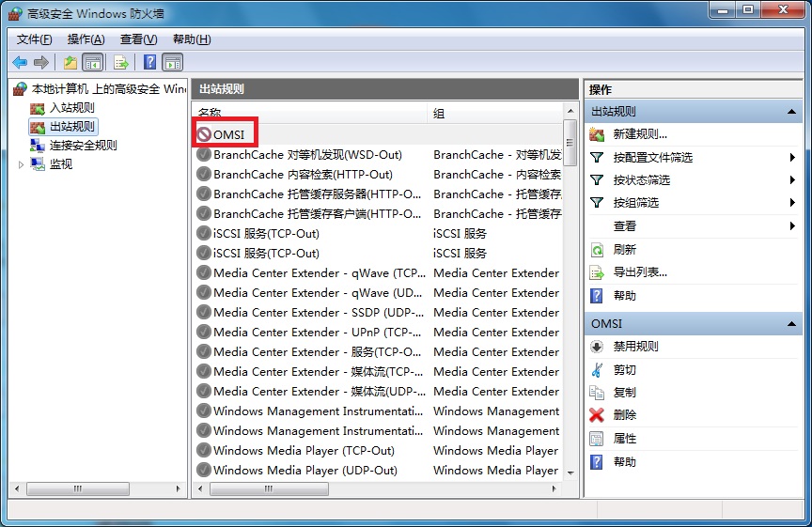812x527 pixels.
Task: Click the red 删除 X icon
Action: click(x=597, y=414)
